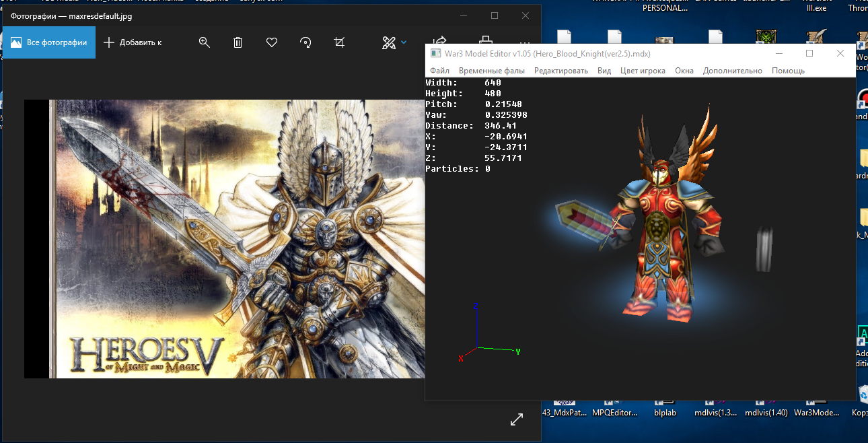Click the XYZ axis gizmo in viewport
868x443 pixels.
click(x=489, y=333)
